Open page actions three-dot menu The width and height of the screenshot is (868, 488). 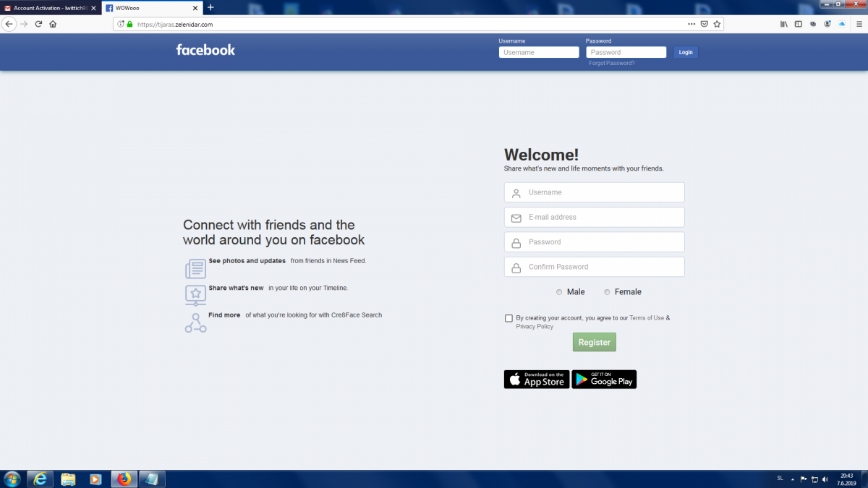692,24
